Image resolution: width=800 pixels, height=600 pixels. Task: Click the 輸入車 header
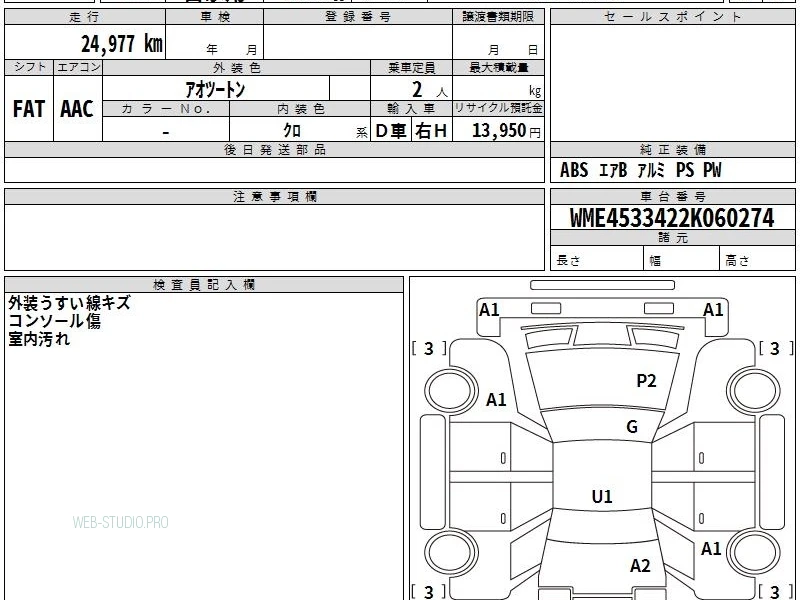pos(411,109)
